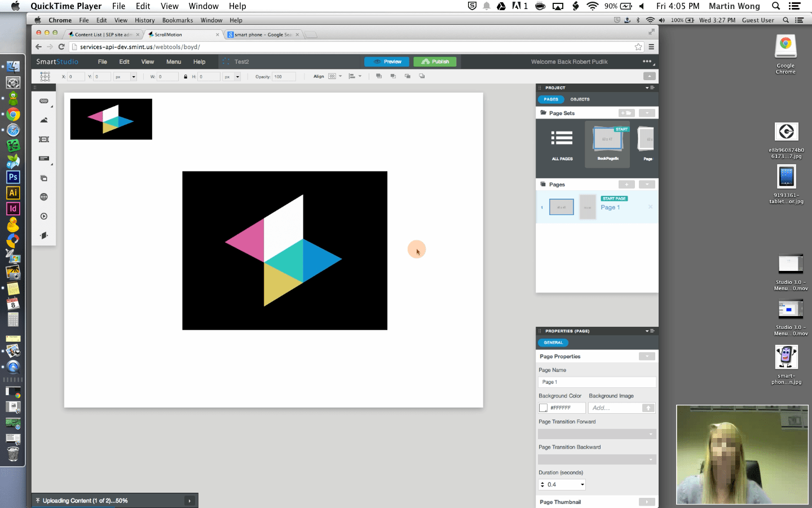812x508 pixels.
Task: Click the Preview button
Action: (x=386, y=62)
